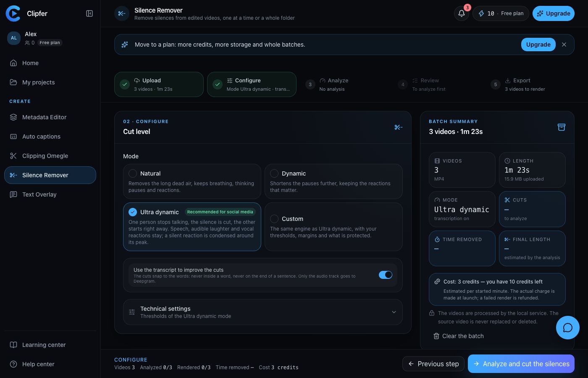Collapse the sidebar panel icon
This screenshot has height=378, width=588.
[89, 13]
